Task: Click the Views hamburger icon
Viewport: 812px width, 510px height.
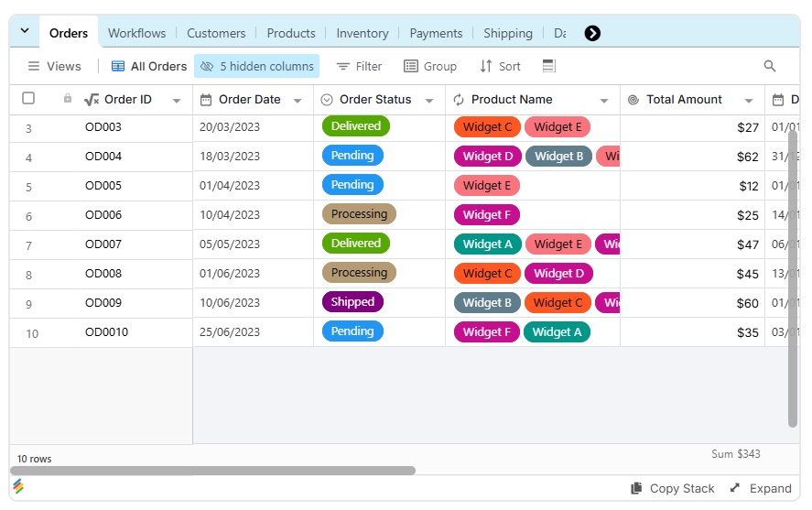Action: 34,66
